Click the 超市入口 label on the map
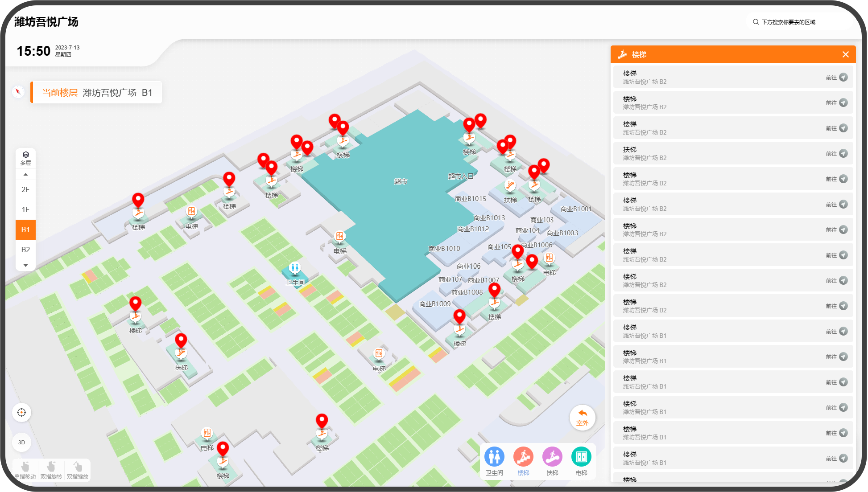 tap(460, 176)
